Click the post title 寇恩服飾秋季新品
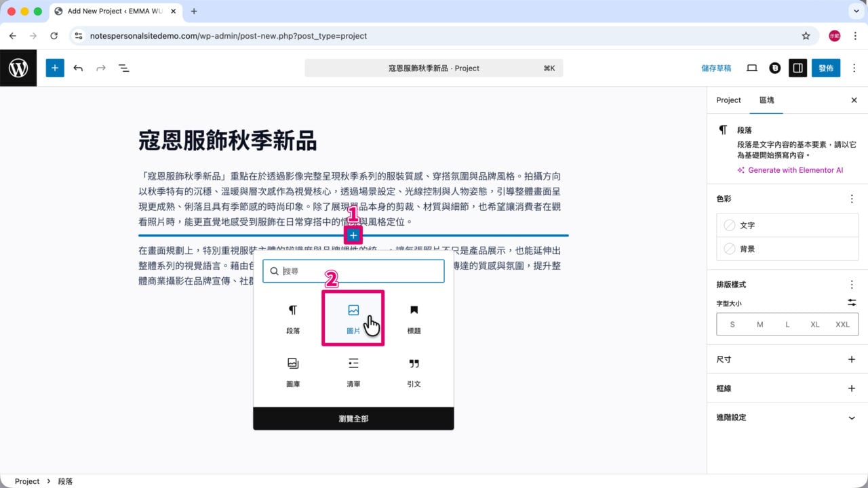 [228, 140]
